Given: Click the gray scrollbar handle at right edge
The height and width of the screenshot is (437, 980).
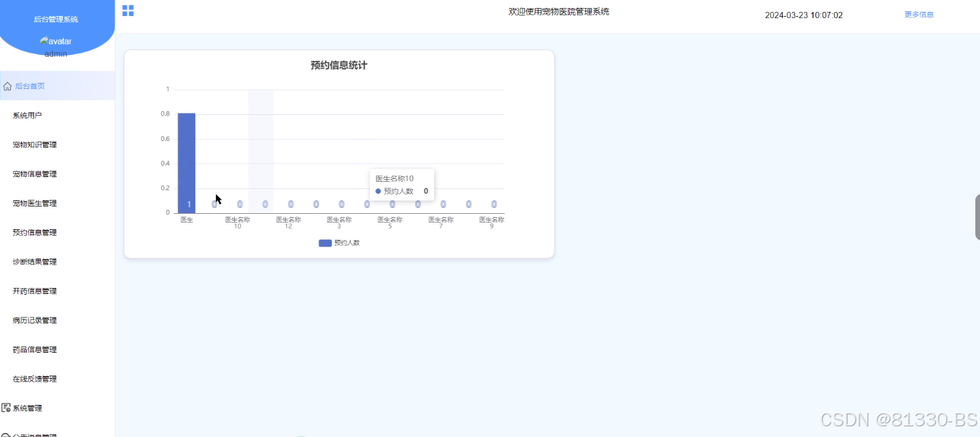Looking at the screenshot, I should (977, 217).
